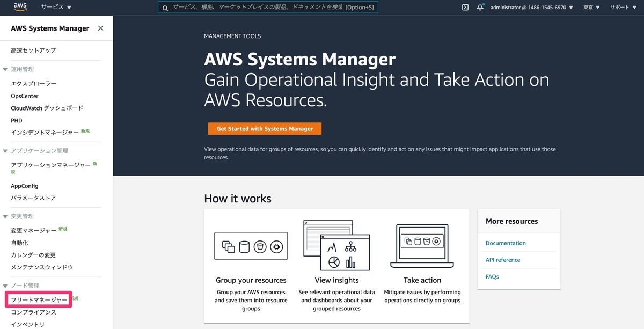Open パラメータストア in the sidebar
The height and width of the screenshot is (329, 644).
coord(33,198)
